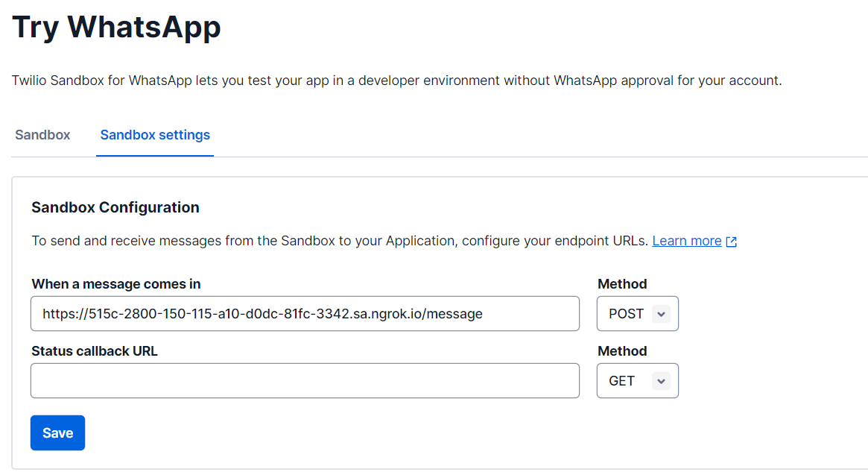This screenshot has width=868, height=472.
Task: Click the Try WhatsApp page title
Action: 116,27
